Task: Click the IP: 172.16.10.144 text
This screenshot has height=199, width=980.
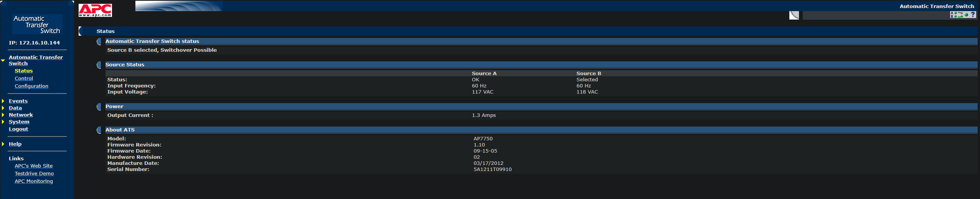Action: click(35, 43)
